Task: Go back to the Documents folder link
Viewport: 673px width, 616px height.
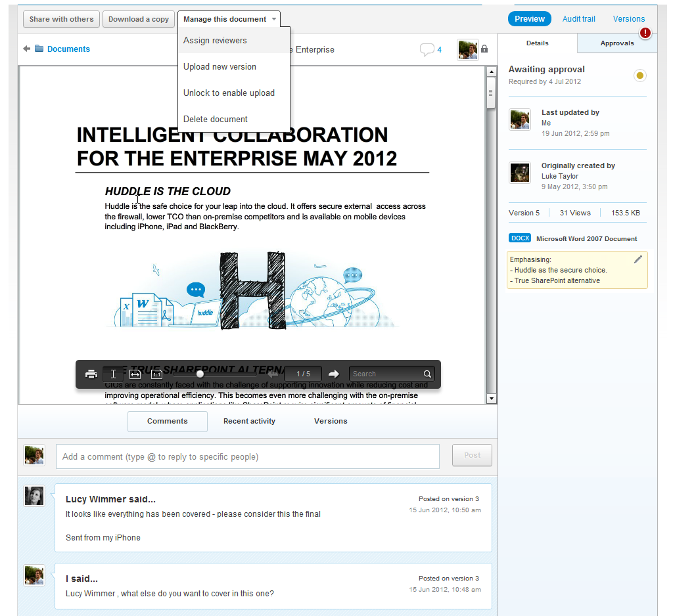Action: (x=68, y=49)
